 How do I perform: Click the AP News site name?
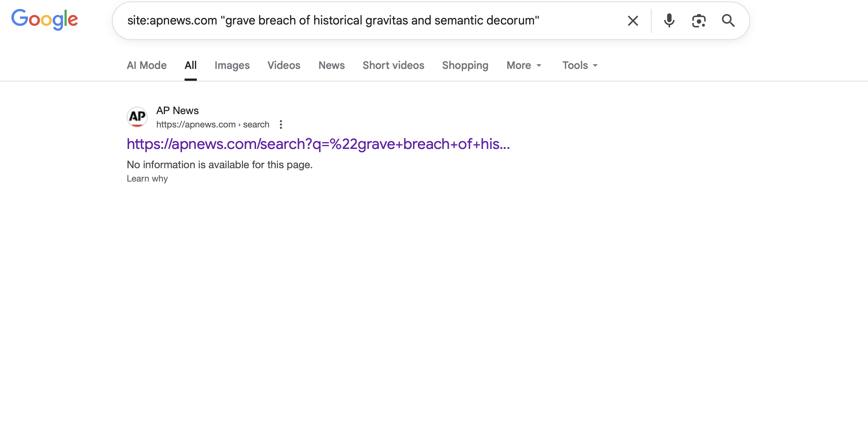(178, 110)
